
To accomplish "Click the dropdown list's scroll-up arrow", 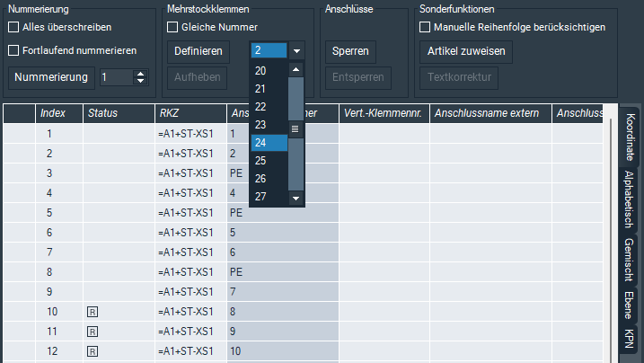I will [296, 70].
